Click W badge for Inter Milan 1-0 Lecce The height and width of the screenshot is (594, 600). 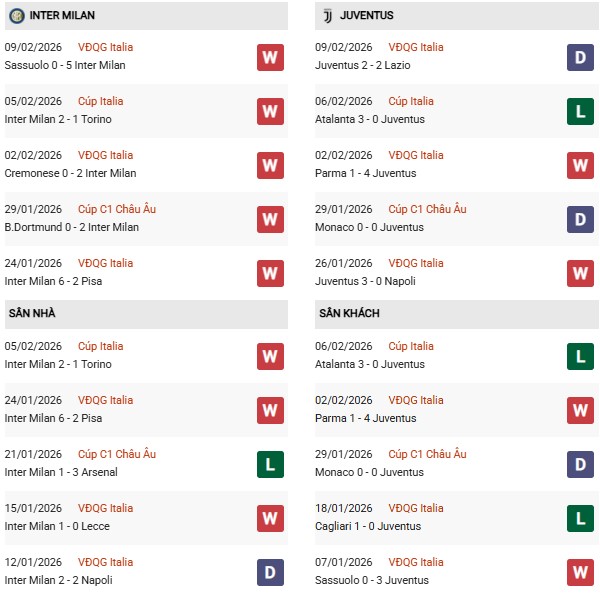[270, 518]
